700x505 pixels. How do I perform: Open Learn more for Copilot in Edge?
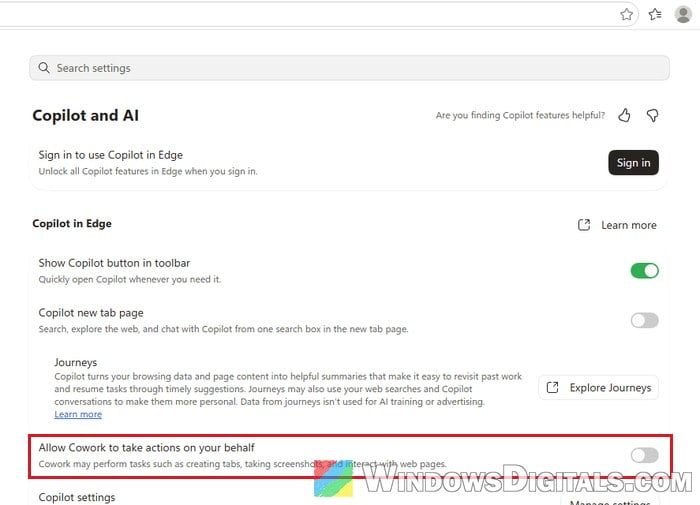coord(629,225)
